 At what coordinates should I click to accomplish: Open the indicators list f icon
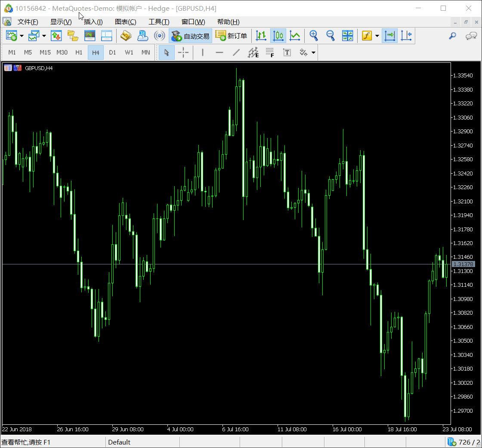[367, 36]
